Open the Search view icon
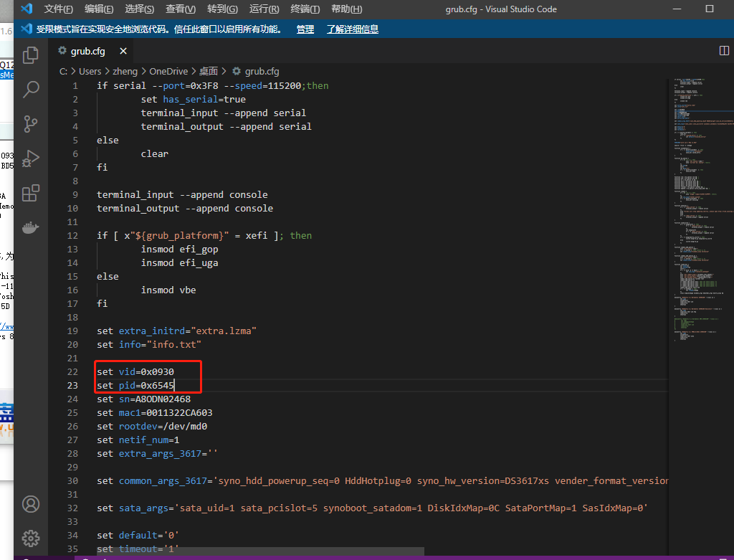 pos(31,90)
